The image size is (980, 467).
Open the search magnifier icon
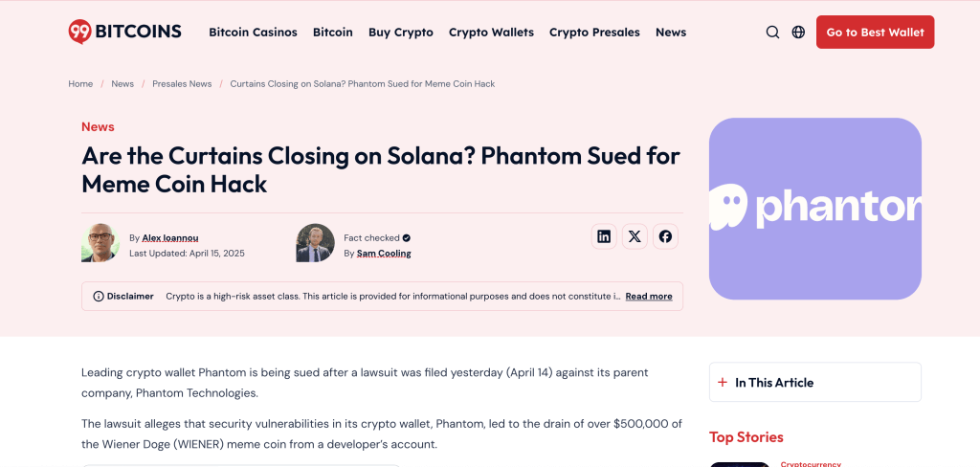(772, 33)
